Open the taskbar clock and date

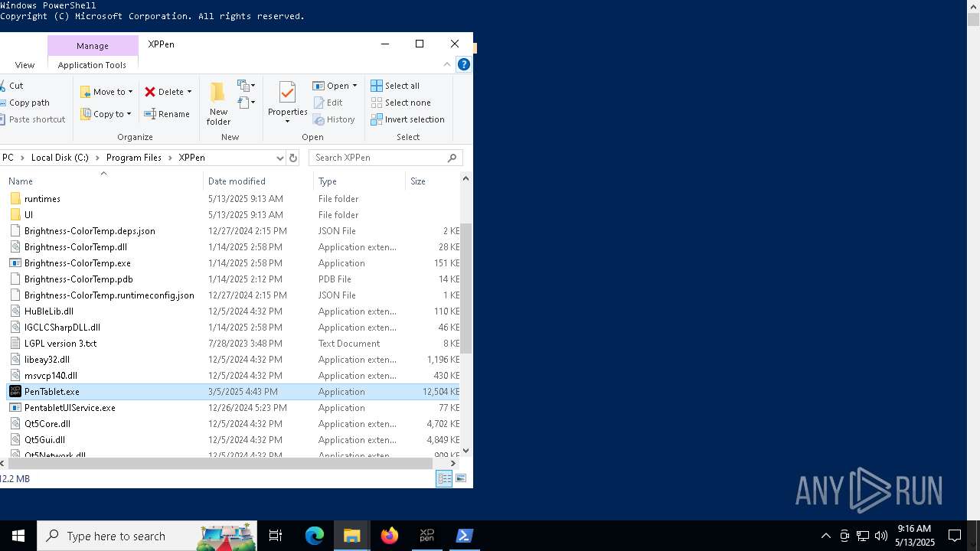click(914, 536)
